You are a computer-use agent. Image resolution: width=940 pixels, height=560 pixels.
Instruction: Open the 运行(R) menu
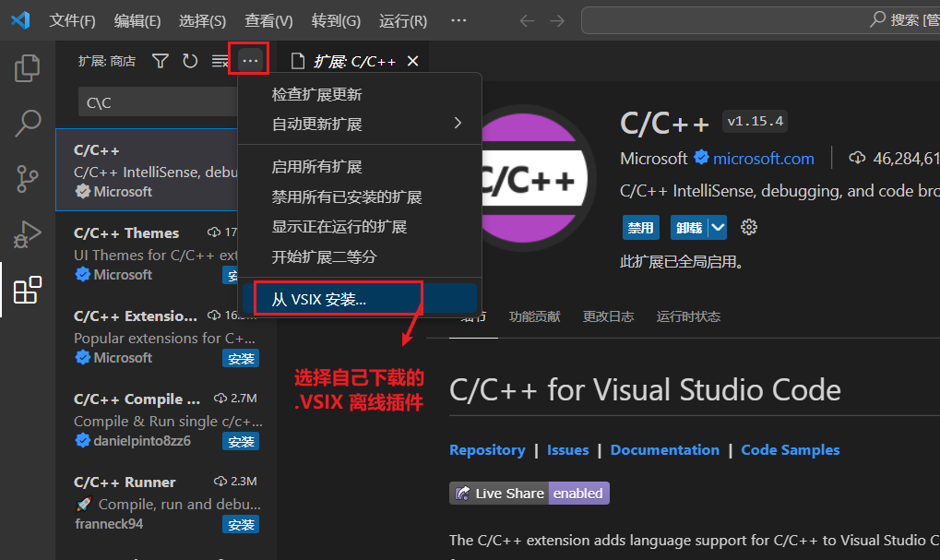coord(403,21)
